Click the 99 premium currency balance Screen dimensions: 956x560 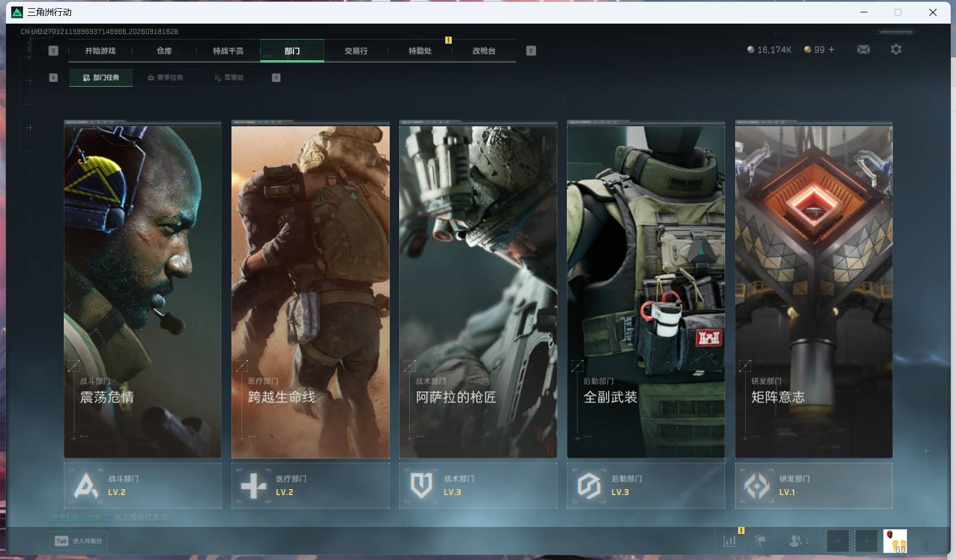[x=814, y=50]
